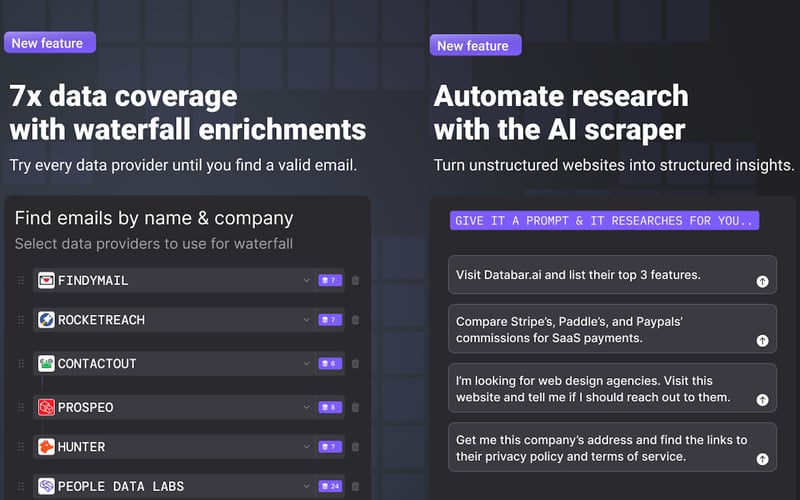The width and height of the screenshot is (800, 500).
Task: Select the 'Compare Stripe's, Paddle's' prompt card
Action: point(612,329)
